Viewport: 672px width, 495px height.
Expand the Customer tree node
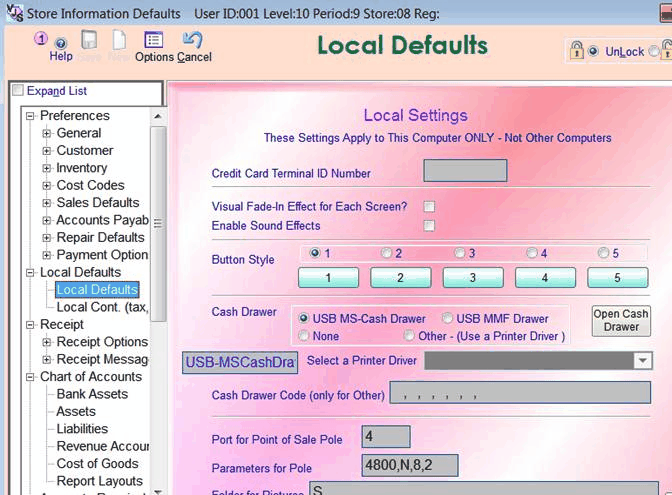point(46,151)
